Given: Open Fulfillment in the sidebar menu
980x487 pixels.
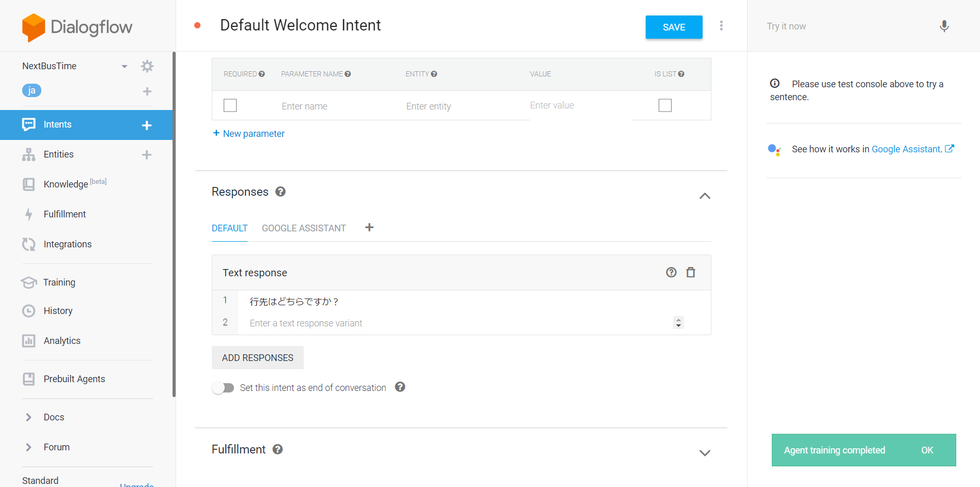Looking at the screenshot, I should click(65, 214).
